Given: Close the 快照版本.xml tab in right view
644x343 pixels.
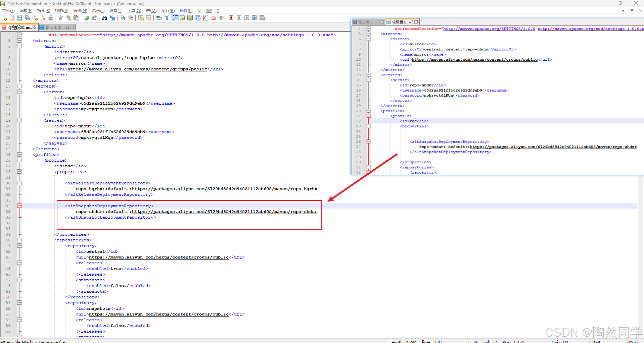Looking at the screenshot, I should pyautogui.click(x=416, y=22).
